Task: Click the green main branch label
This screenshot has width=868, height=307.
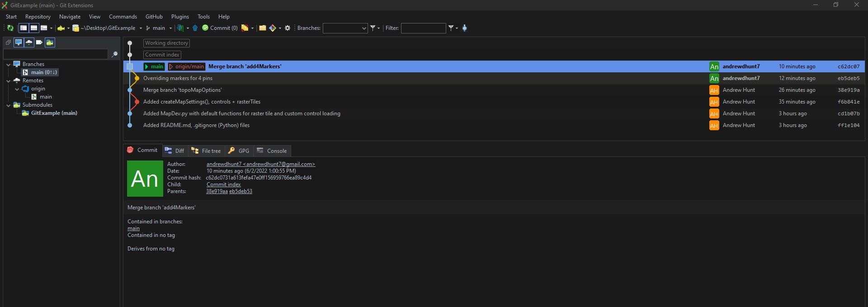Action: coord(154,66)
